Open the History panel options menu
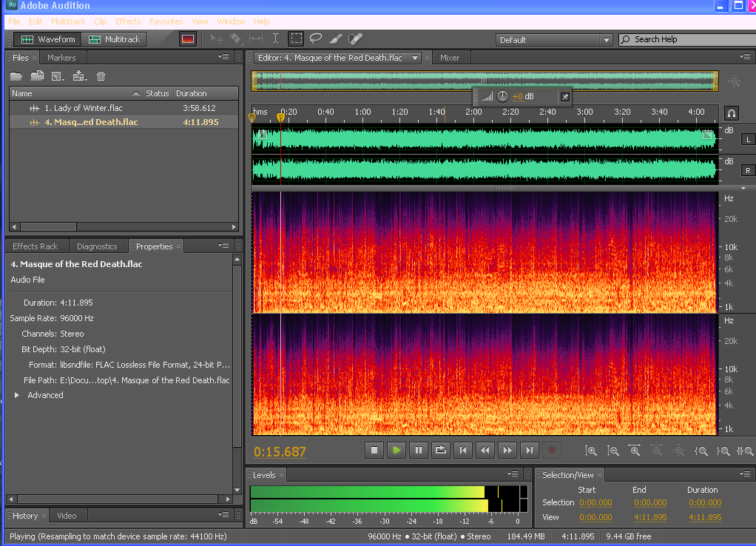 point(223,515)
